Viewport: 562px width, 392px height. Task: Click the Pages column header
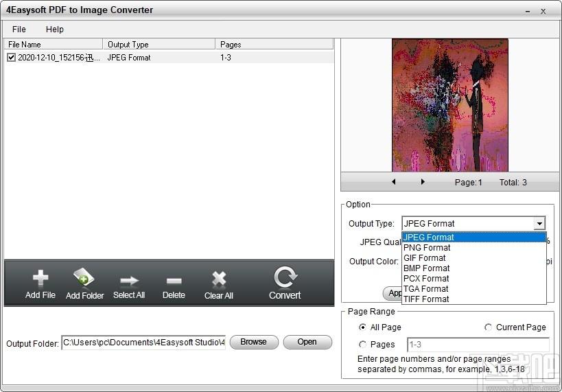pos(274,45)
